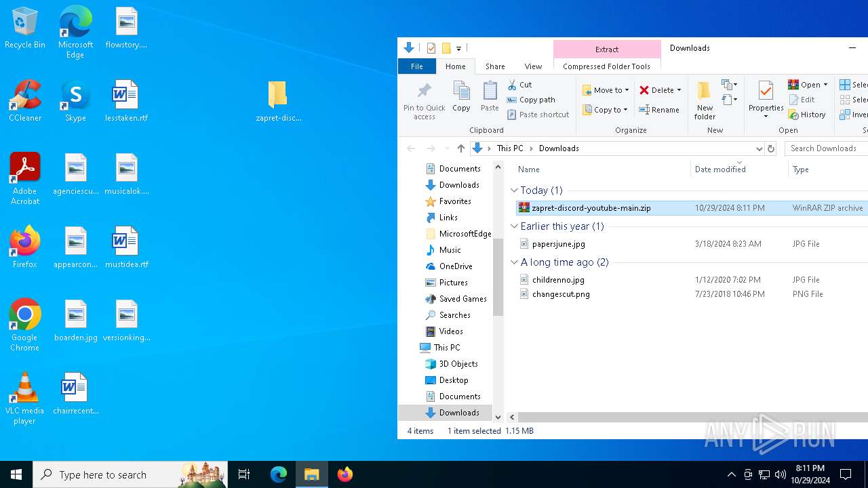
Task: Click the Windows Start button
Action: tap(16, 474)
